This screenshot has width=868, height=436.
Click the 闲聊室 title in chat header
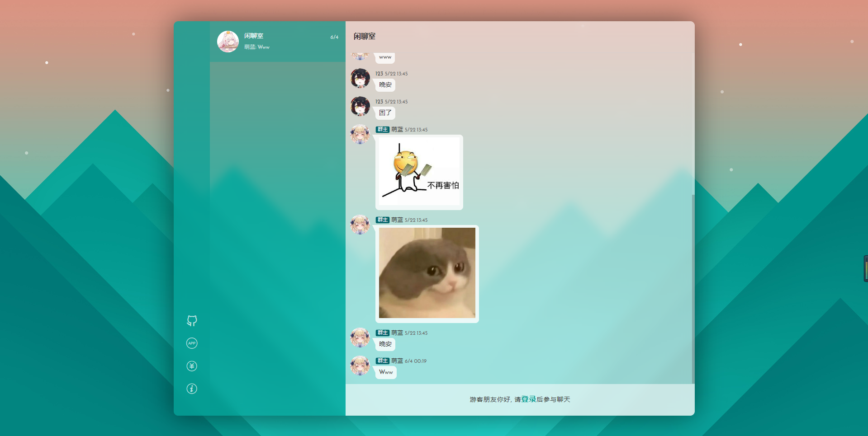click(x=365, y=36)
